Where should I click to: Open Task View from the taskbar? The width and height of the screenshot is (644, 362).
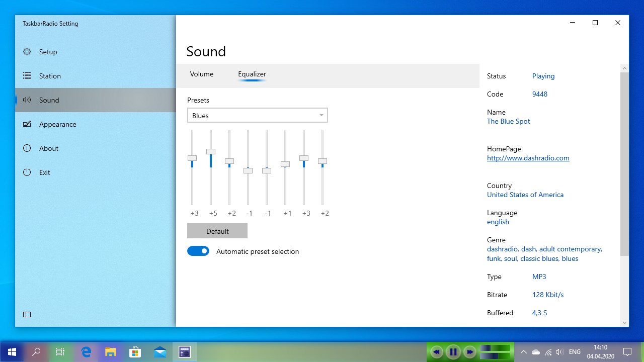coord(60,352)
